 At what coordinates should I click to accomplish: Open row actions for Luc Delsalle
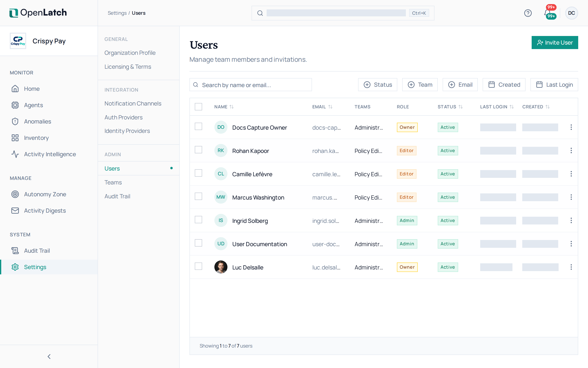[571, 267]
